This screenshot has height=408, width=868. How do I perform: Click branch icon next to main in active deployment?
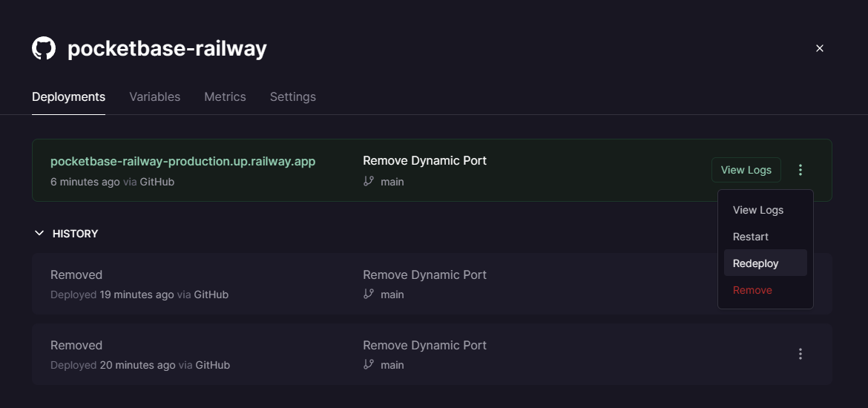(x=369, y=181)
